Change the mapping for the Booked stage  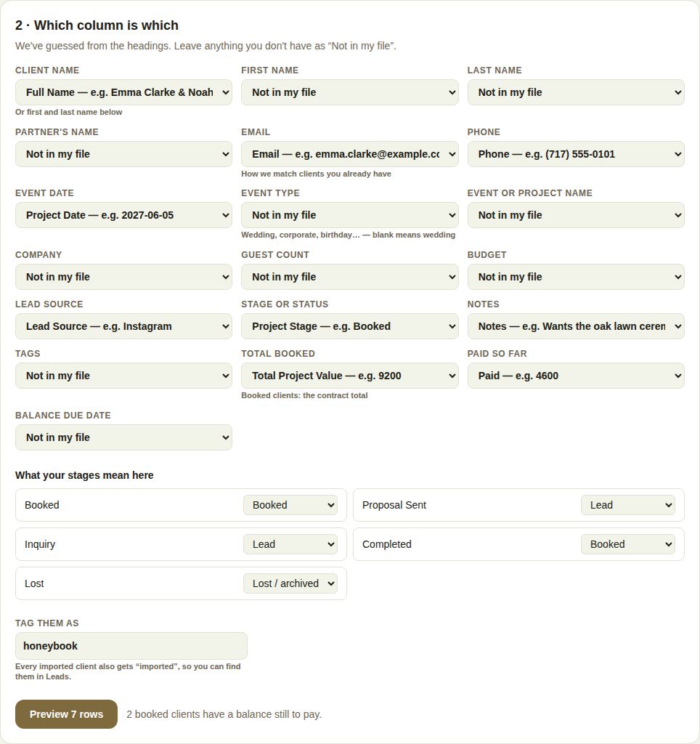pos(290,505)
